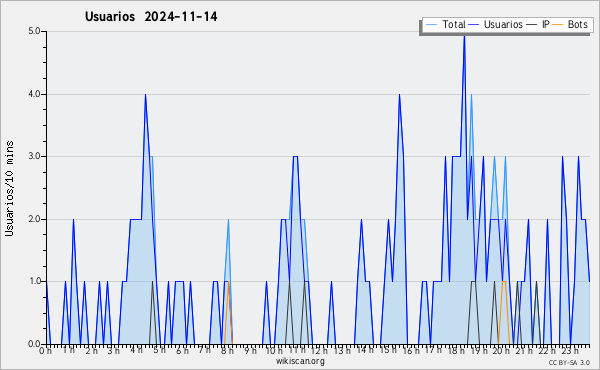Click the '8 h' x-axis label
The height and width of the screenshot is (370, 600).
pyautogui.click(x=227, y=351)
